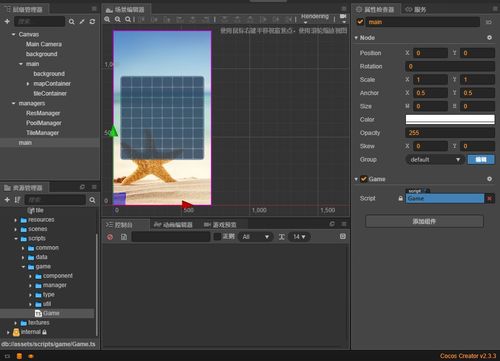Enable the regex checkbox in console toolbar

click(217, 237)
